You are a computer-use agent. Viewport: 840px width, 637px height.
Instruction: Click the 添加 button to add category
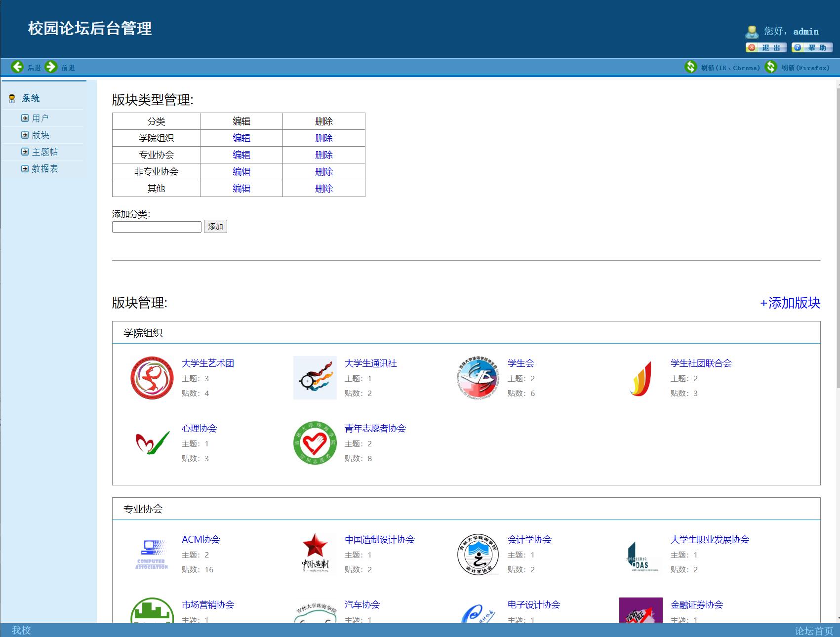pos(215,226)
